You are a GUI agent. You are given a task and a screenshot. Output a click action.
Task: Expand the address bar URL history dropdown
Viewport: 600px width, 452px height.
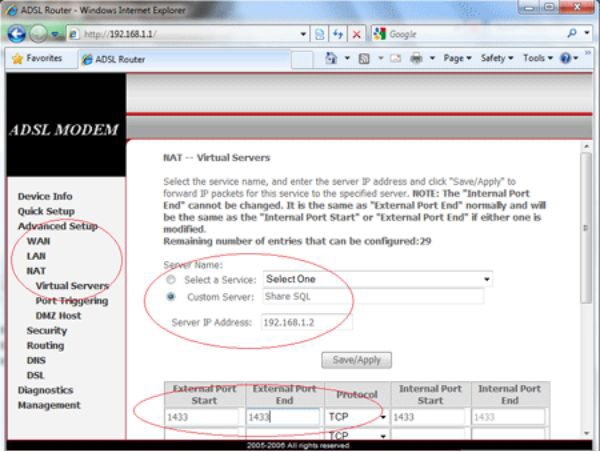pos(303,33)
